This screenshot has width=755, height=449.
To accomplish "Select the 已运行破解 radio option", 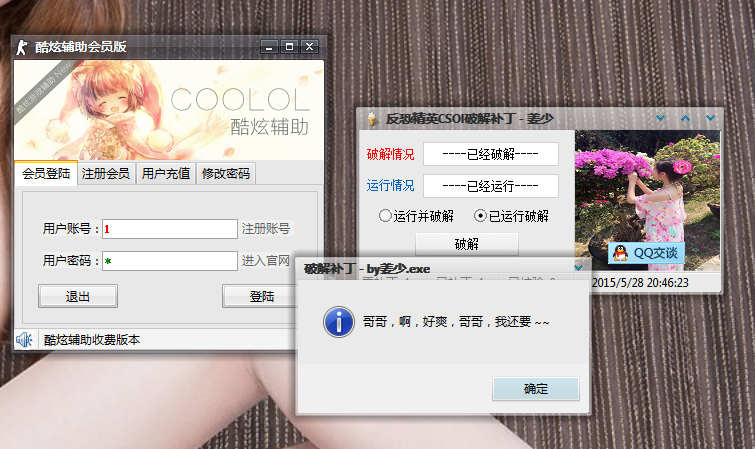I will click(480, 215).
